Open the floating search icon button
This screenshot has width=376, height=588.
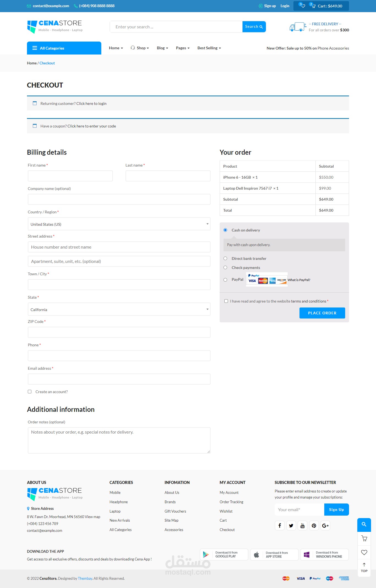(364, 524)
